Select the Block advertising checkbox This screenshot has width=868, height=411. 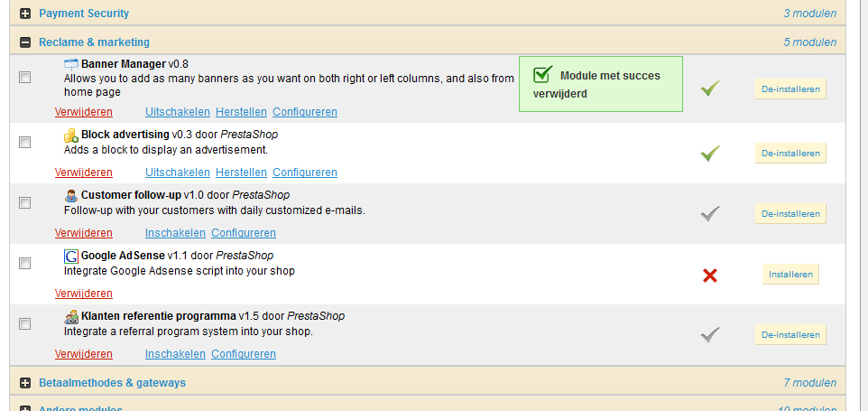(x=25, y=142)
